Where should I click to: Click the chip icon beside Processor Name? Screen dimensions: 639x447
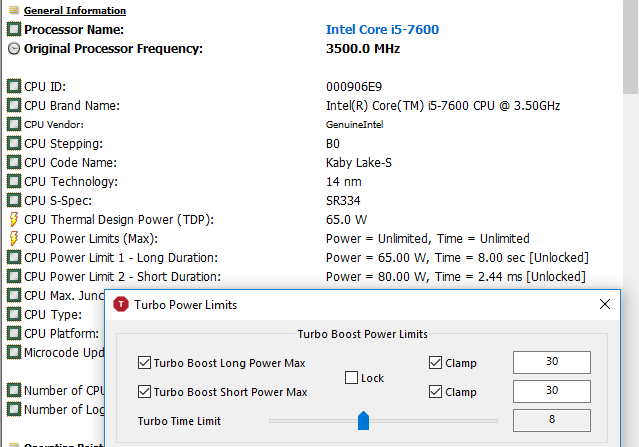[14, 29]
